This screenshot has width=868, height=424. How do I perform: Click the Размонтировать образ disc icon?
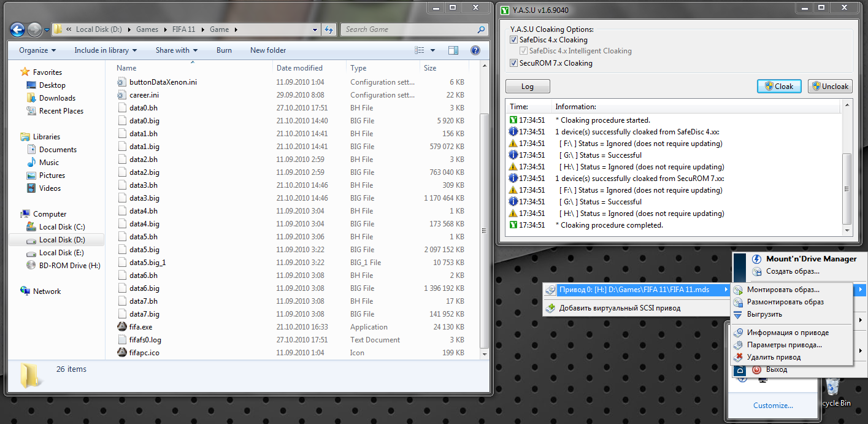coord(739,302)
